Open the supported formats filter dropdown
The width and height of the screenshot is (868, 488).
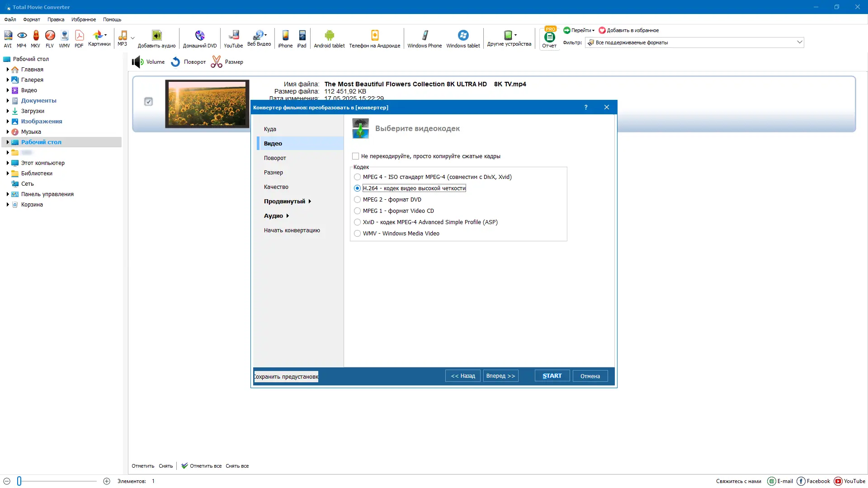click(799, 42)
